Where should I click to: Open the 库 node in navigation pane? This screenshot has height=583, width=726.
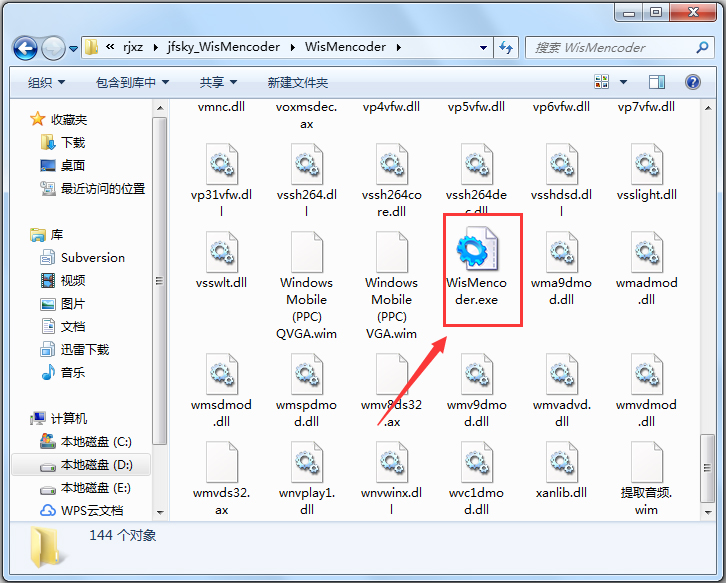[46, 234]
